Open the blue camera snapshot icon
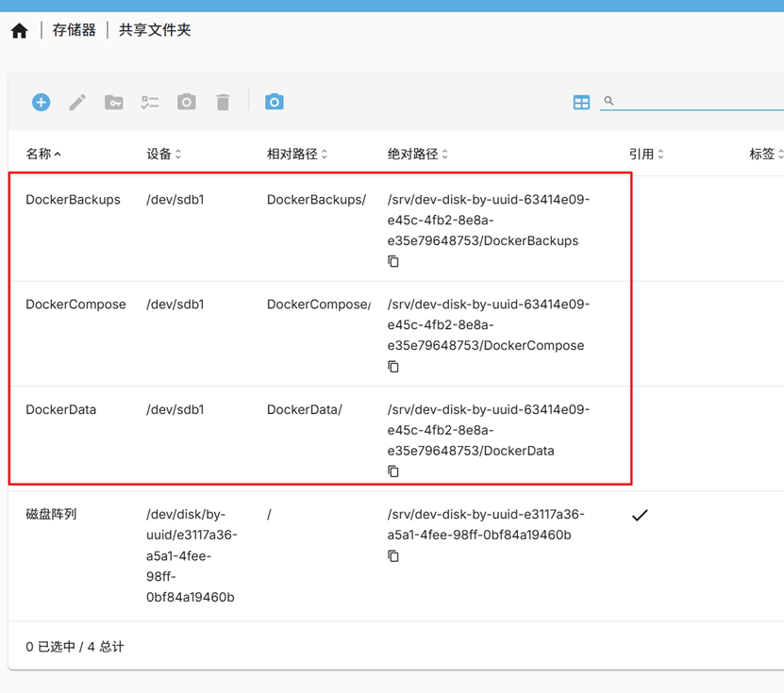This screenshot has width=784, height=693. pyautogui.click(x=274, y=102)
